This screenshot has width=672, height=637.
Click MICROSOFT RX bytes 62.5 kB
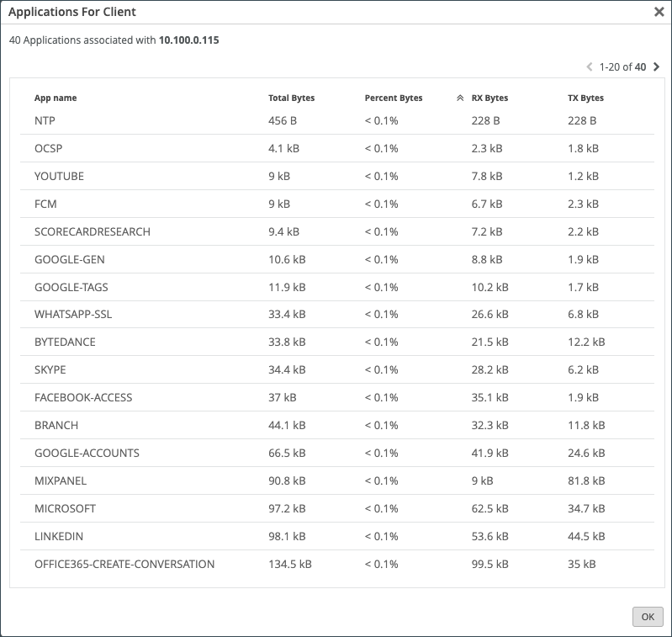click(489, 509)
